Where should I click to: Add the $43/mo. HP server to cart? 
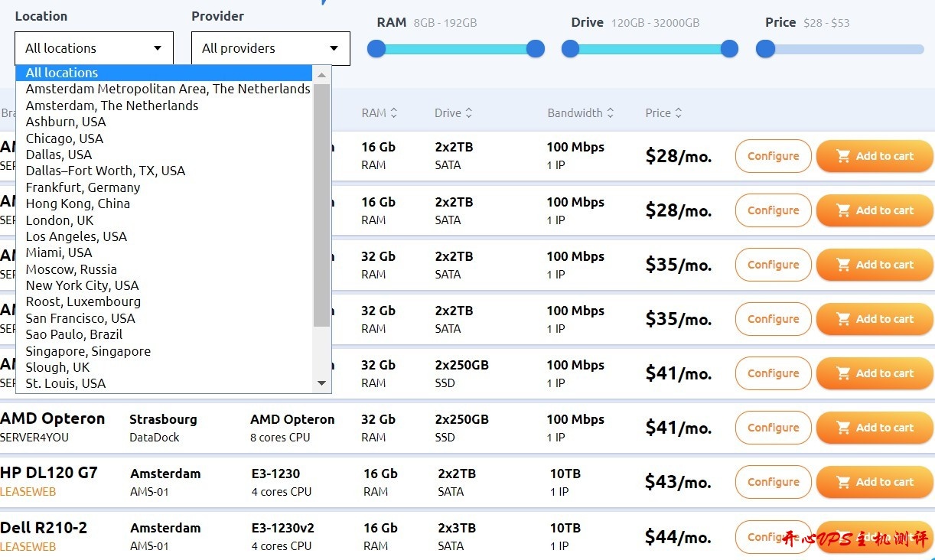pyautogui.click(x=875, y=482)
